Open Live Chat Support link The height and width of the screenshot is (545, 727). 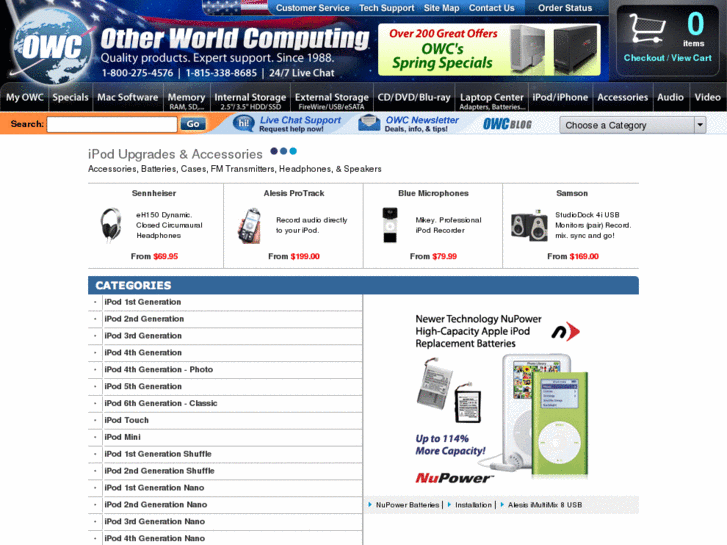pyautogui.click(x=300, y=120)
